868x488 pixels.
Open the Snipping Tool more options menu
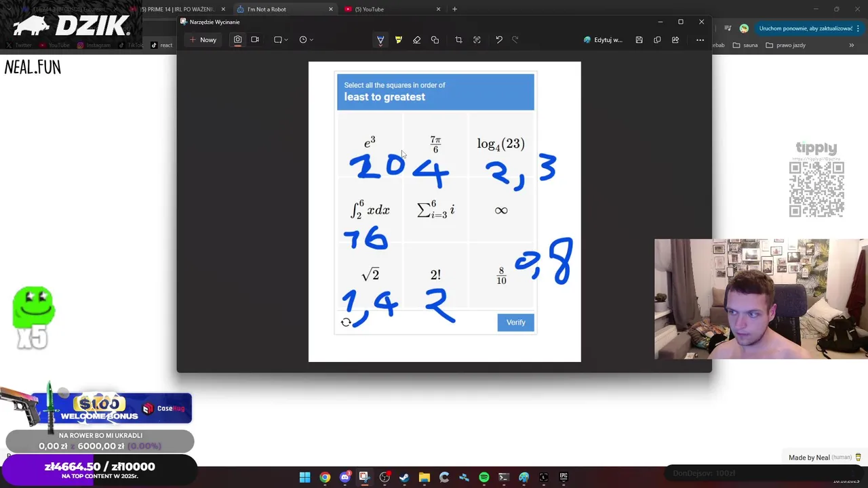(700, 40)
